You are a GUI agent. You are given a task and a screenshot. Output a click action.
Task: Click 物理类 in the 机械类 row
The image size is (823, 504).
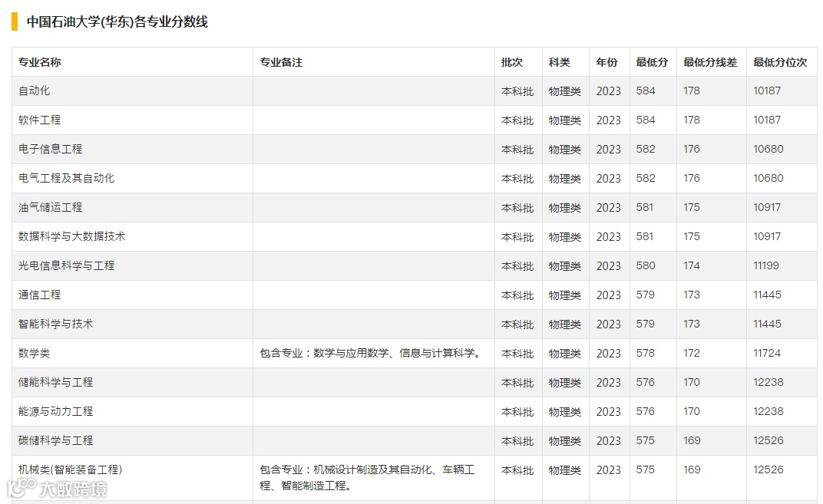pos(565,470)
